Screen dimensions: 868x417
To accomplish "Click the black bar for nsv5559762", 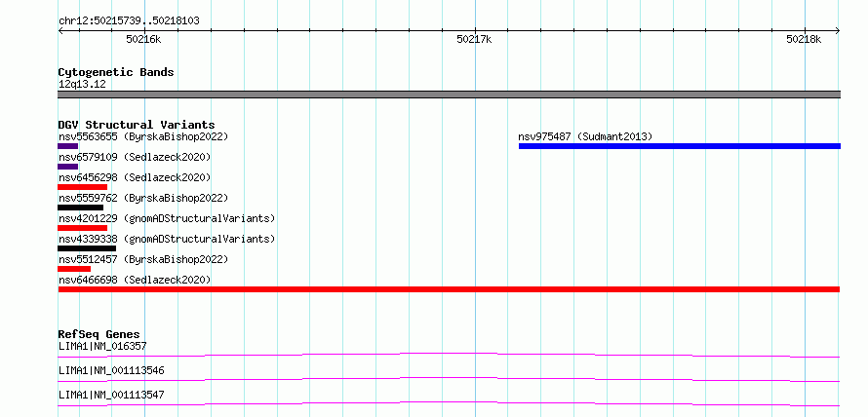I will pos(80,208).
